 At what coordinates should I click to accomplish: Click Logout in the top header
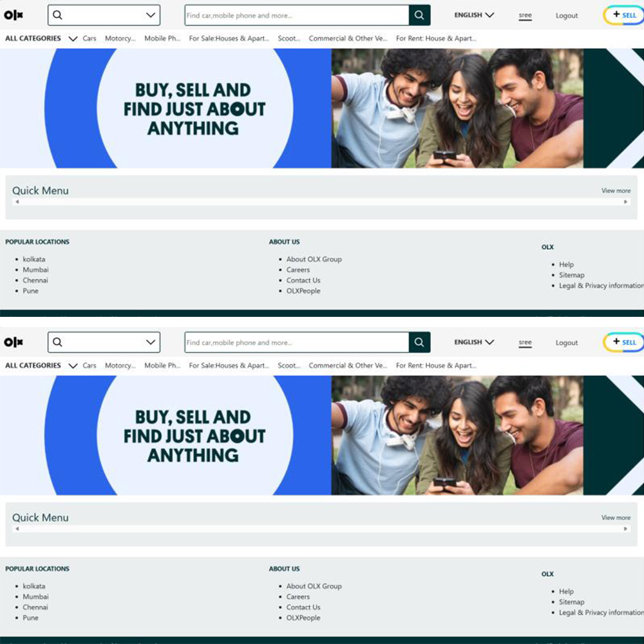click(x=567, y=16)
